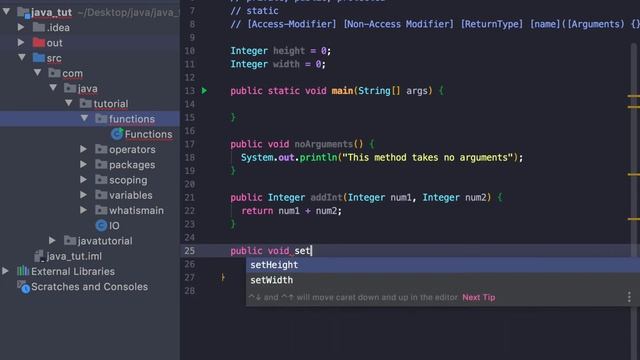
Task: Click the operators package folder icon
Action: click(x=101, y=149)
